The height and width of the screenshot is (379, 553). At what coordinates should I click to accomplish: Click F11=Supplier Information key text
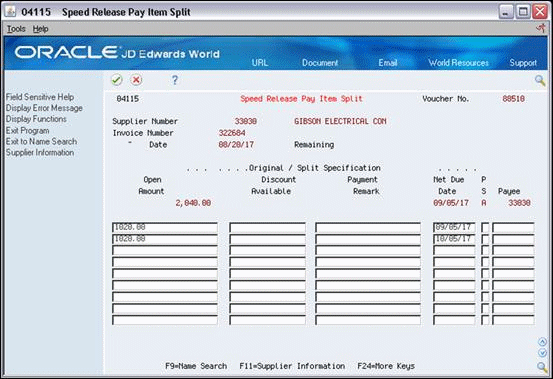292,366
